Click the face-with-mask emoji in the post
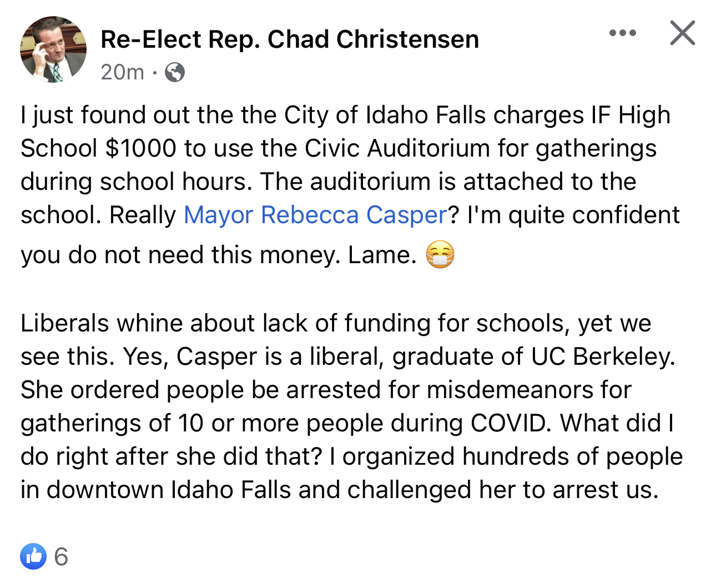The image size is (716, 588). point(439,254)
